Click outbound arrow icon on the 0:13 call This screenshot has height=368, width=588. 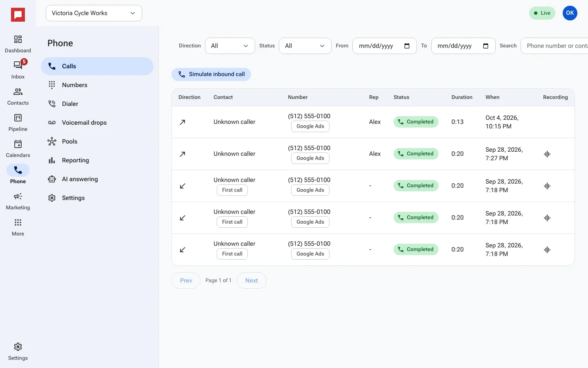click(x=183, y=122)
